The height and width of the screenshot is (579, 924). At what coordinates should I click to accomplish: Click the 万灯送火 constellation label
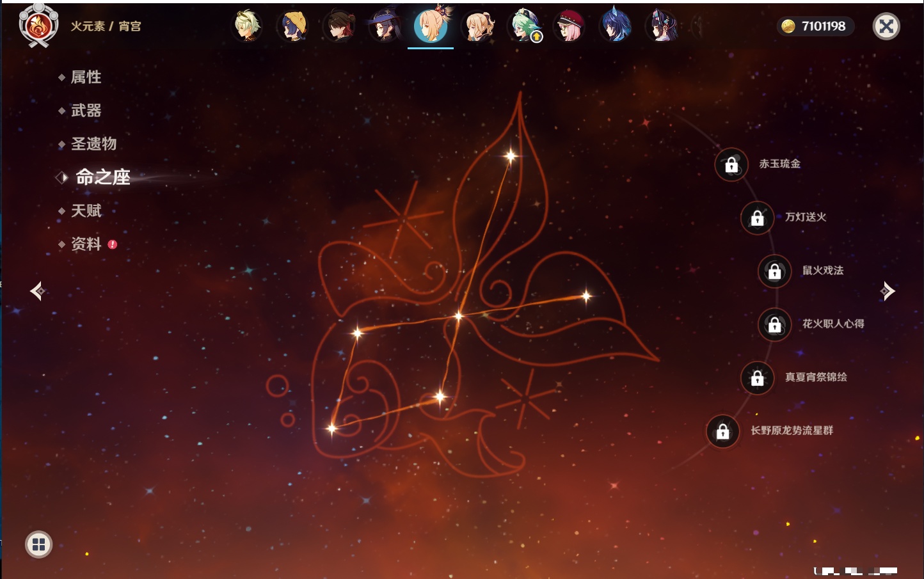pos(806,217)
